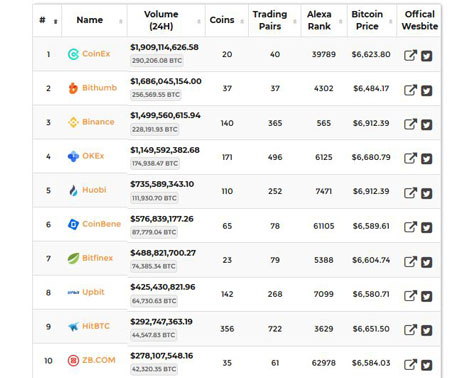Open CoinBene Twitter icon
Screen dimensions: 470x378
click(427, 228)
